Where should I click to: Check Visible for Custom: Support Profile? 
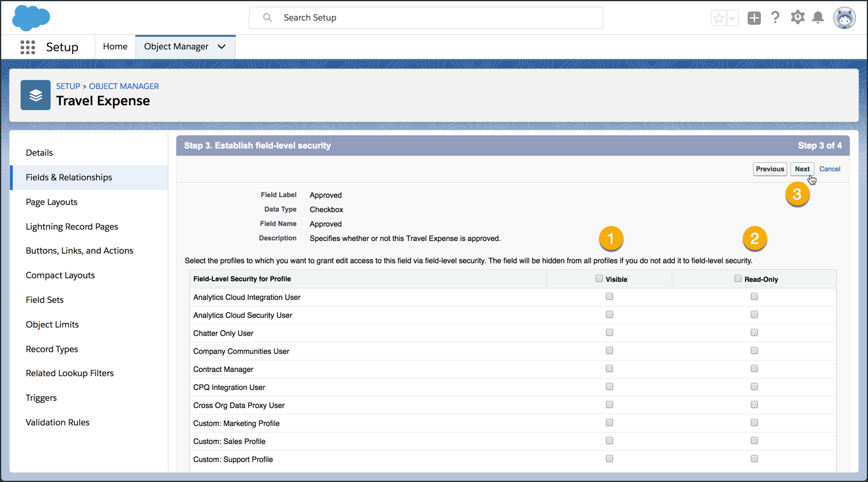coord(610,459)
